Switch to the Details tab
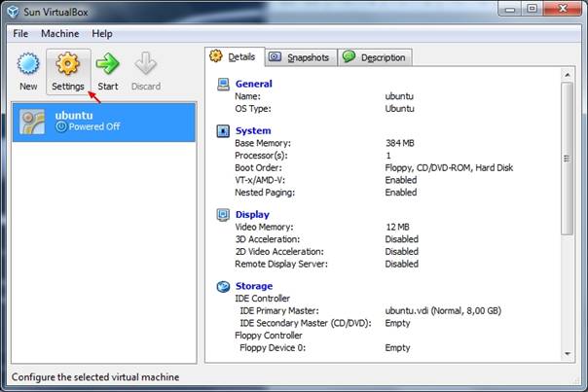This screenshot has height=392, width=588. pyautogui.click(x=236, y=57)
